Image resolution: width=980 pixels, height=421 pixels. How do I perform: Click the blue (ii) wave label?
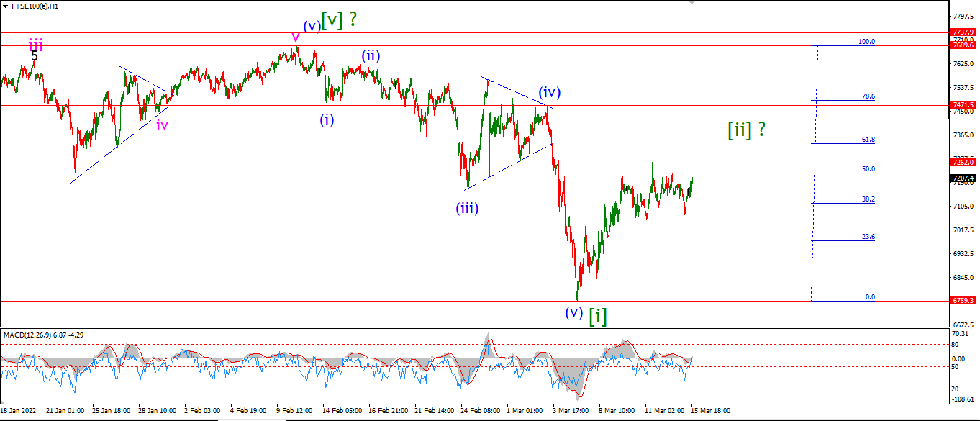371,55
